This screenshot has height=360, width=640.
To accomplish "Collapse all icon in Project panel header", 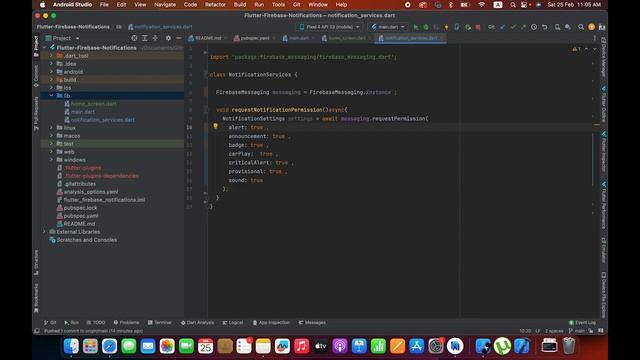I will (155, 38).
